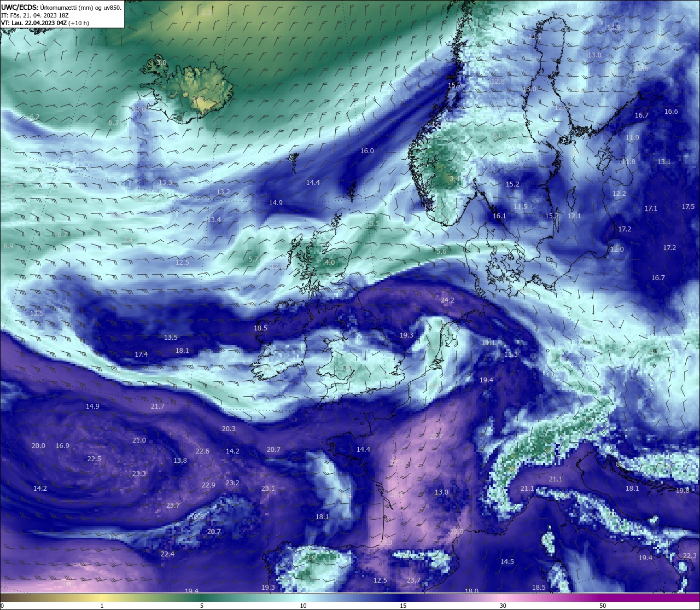
Task: Click the 19.8 value at right edge
Action: [x=682, y=491]
